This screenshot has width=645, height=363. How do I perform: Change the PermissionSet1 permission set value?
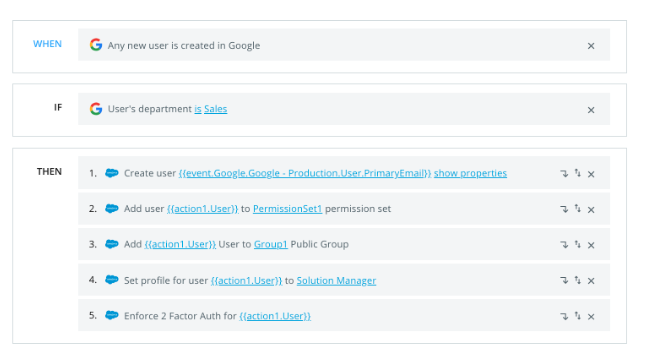pyautogui.click(x=288, y=209)
